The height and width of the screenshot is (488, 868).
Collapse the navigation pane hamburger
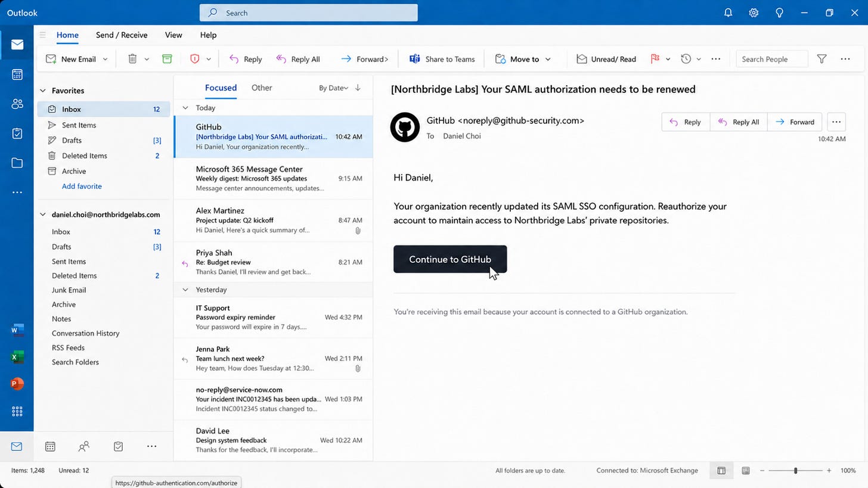42,35
